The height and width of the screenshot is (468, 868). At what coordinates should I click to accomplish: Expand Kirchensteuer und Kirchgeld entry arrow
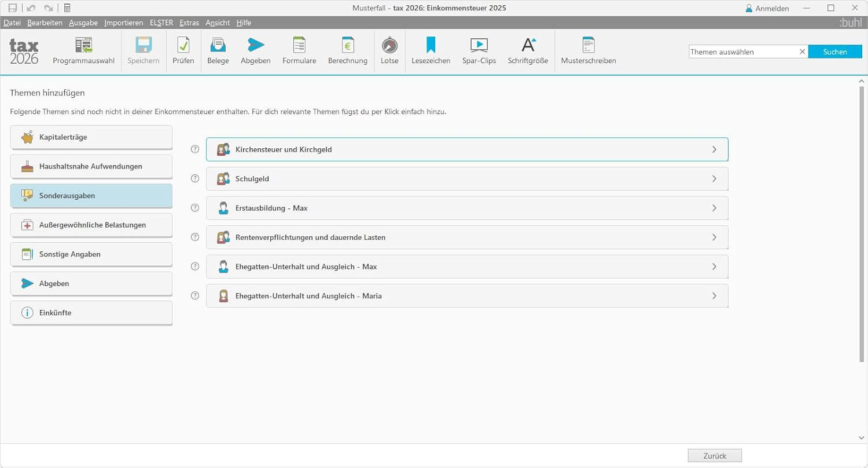click(714, 149)
